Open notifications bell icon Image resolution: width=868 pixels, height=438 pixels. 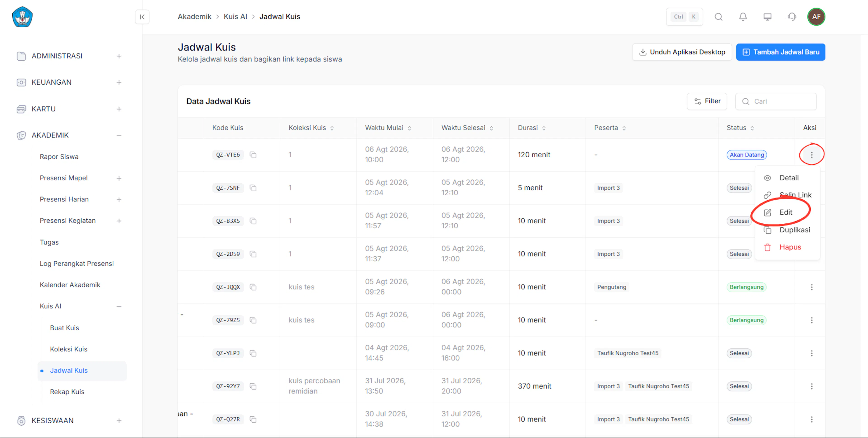tap(743, 17)
